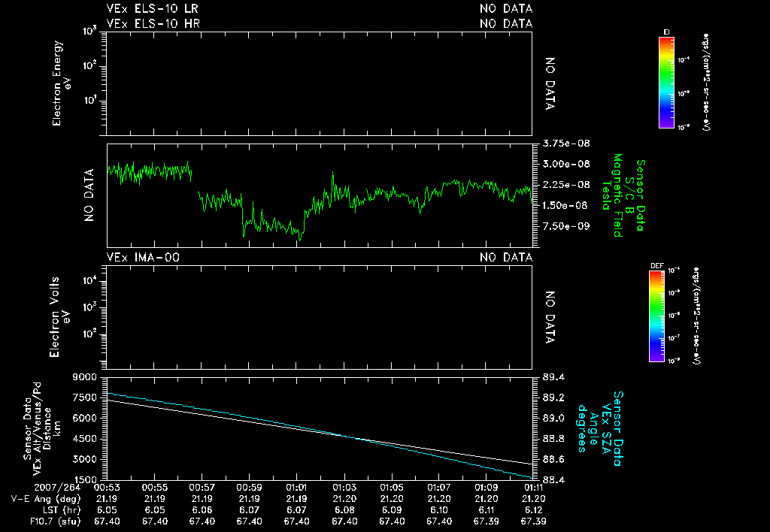Click the 1.50e-08 tick value
770x532 pixels.
click(x=565, y=206)
